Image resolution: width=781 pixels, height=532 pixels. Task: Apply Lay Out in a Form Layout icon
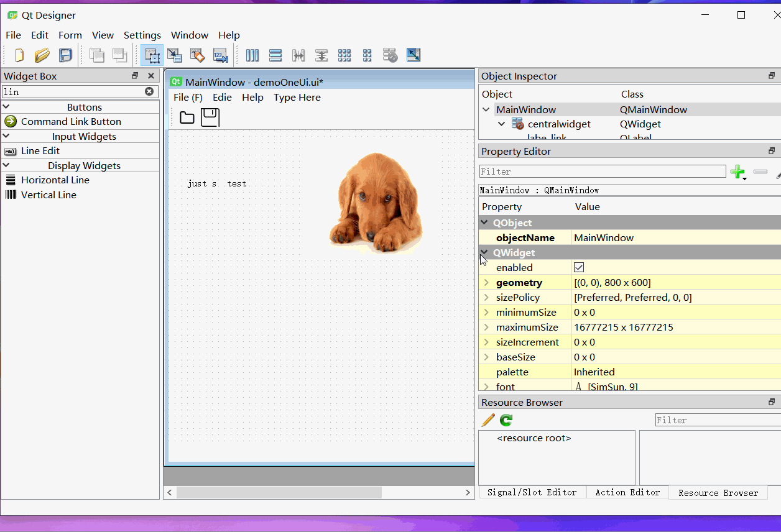(x=367, y=55)
